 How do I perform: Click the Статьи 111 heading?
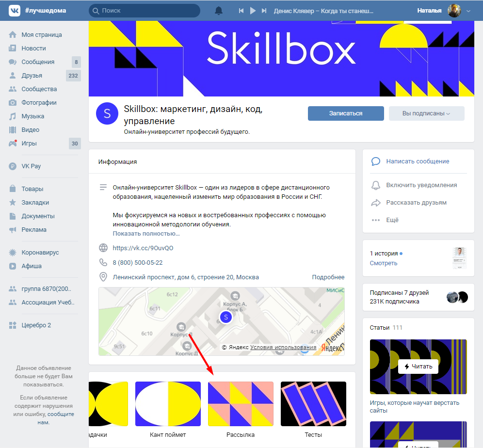coord(386,328)
